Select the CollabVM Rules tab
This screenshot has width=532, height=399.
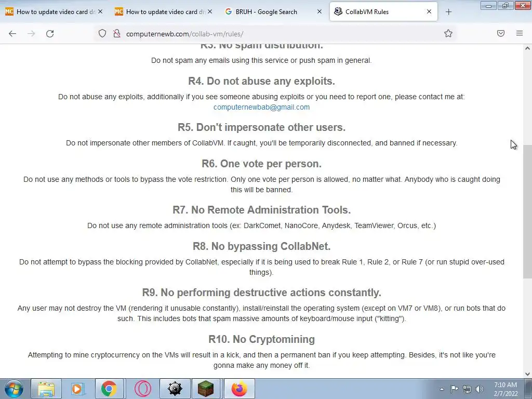point(383,12)
